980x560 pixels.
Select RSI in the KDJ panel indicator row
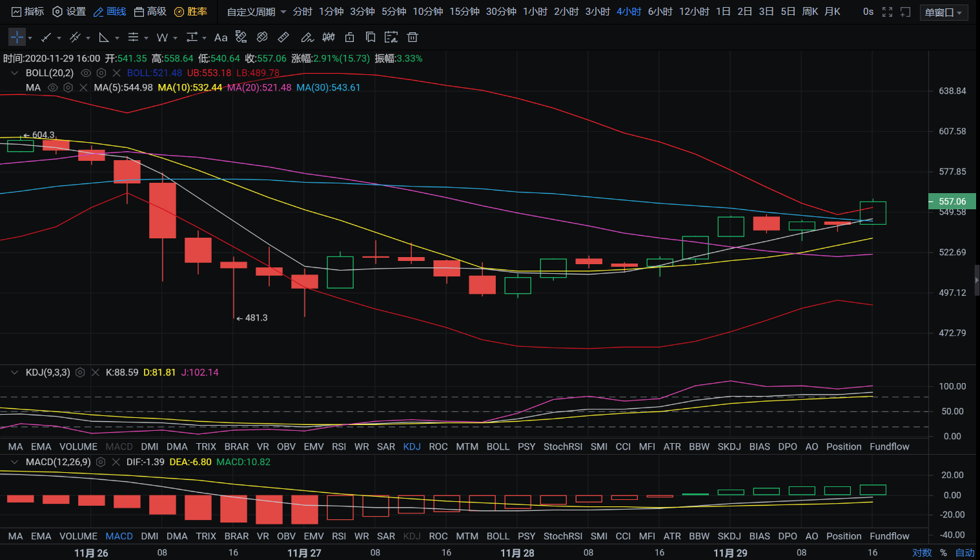339,446
